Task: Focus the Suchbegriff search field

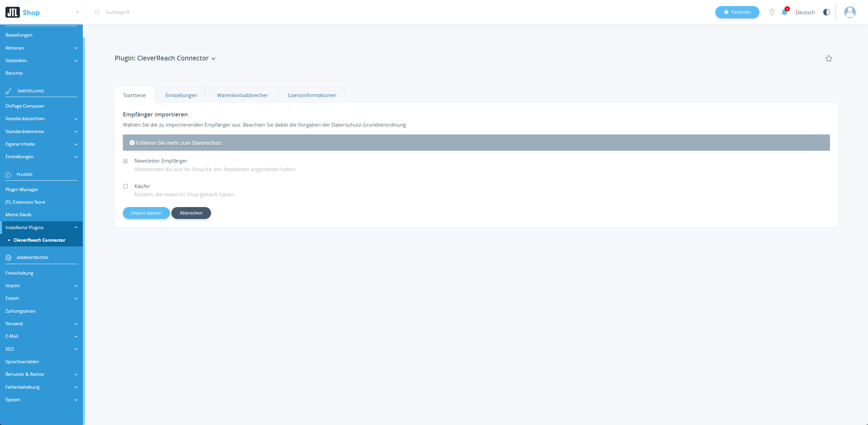Action: point(117,12)
